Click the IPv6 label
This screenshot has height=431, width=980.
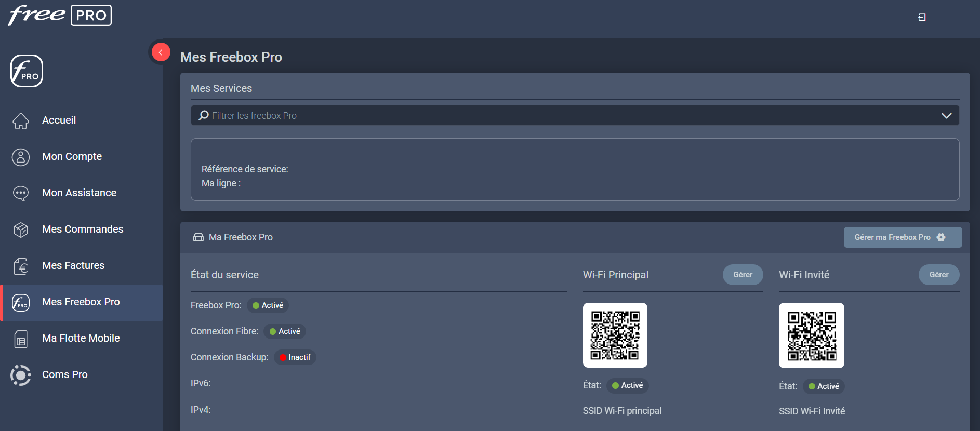click(x=201, y=383)
